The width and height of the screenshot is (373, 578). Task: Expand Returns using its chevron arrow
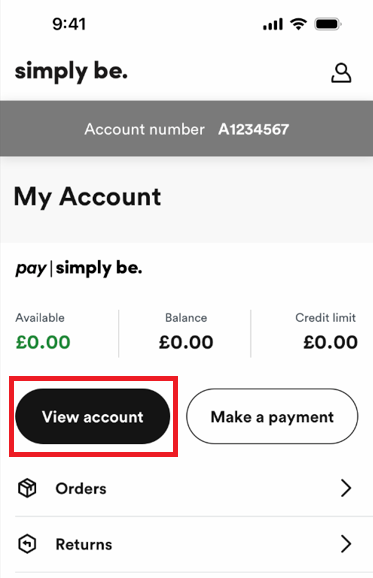point(346,544)
